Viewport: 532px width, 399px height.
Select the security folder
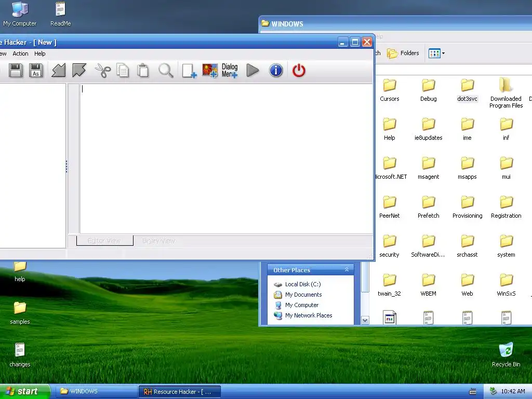coord(390,246)
